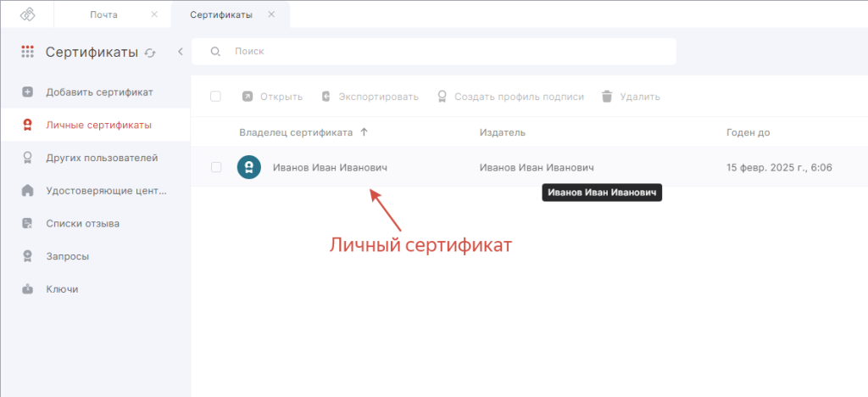Viewport: 868px width, 397px height.
Task: Close the Сертификаты tab
Action: 271,15
